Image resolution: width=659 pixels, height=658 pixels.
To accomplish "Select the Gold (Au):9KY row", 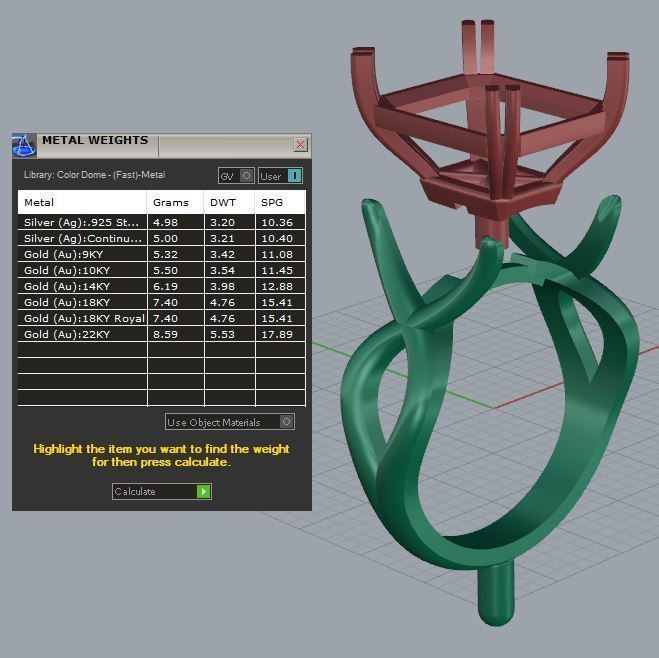I will (x=162, y=254).
